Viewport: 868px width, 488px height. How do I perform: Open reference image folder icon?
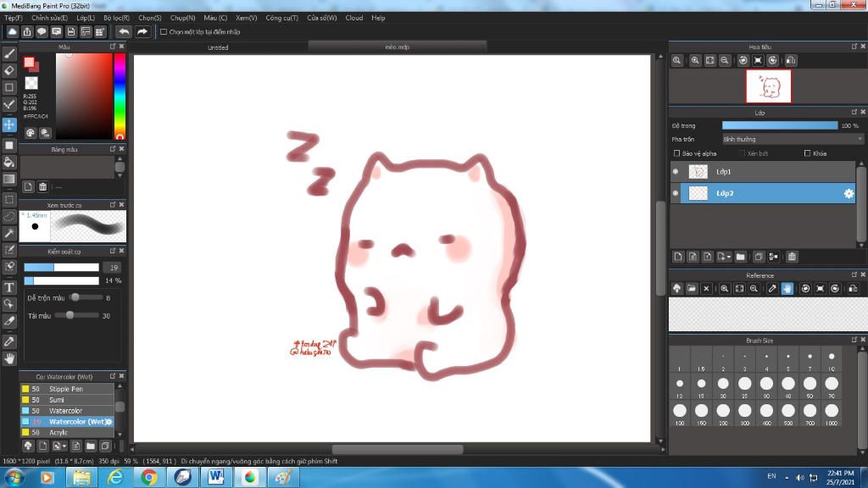pyautogui.click(x=692, y=289)
